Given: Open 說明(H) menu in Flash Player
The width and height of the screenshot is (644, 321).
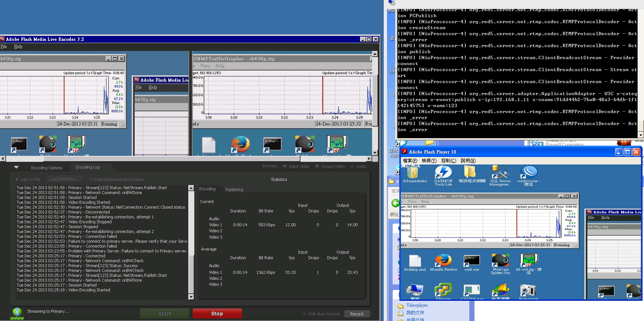Looking at the screenshot, I should (x=468, y=161).
